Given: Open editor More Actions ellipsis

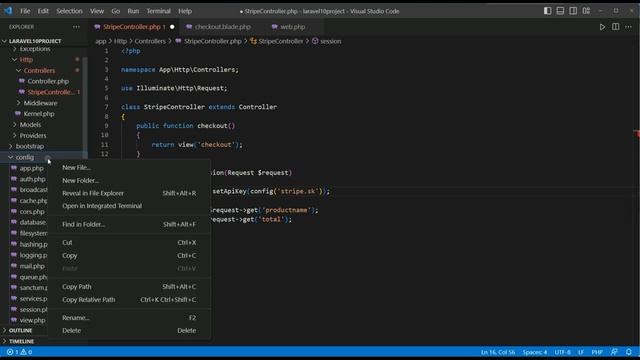Looking at the screenshot, I should (628, 27).
